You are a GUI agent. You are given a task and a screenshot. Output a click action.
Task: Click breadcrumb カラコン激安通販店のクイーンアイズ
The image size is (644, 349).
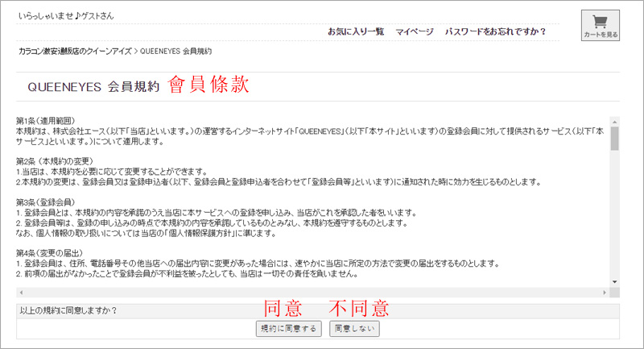pos(75,51)
